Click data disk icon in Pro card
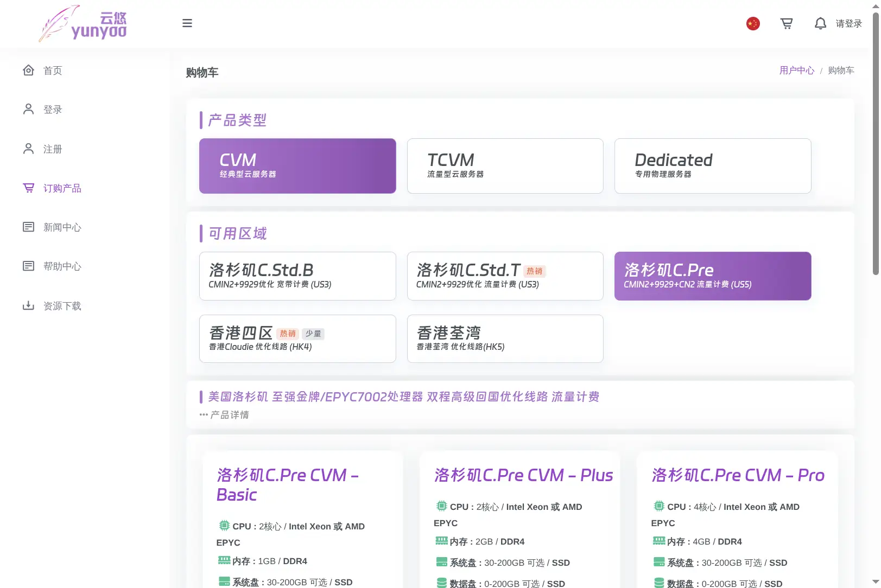The width and height of the screenshot is (881, 588). click(659, 583)
